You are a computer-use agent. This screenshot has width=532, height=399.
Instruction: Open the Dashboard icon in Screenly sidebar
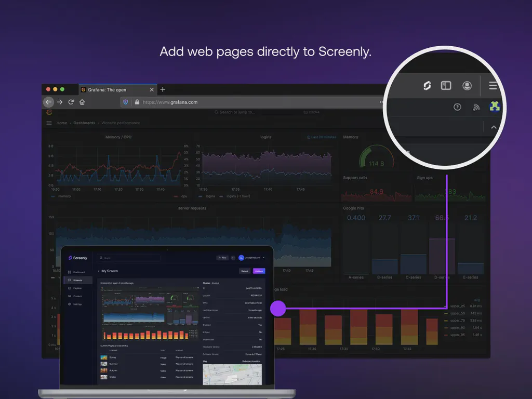76,272
